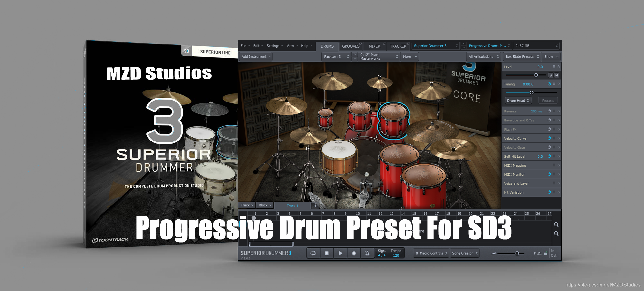This screenshot has height=291, width=644.
Task: Add a new track with the plus button
Action: click(x=315, y=206)
